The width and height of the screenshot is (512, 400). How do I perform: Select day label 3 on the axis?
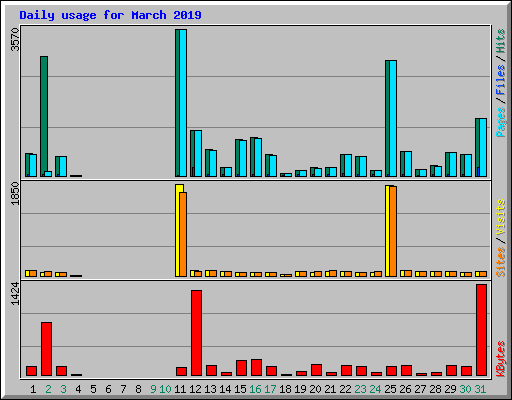(63, 389)
